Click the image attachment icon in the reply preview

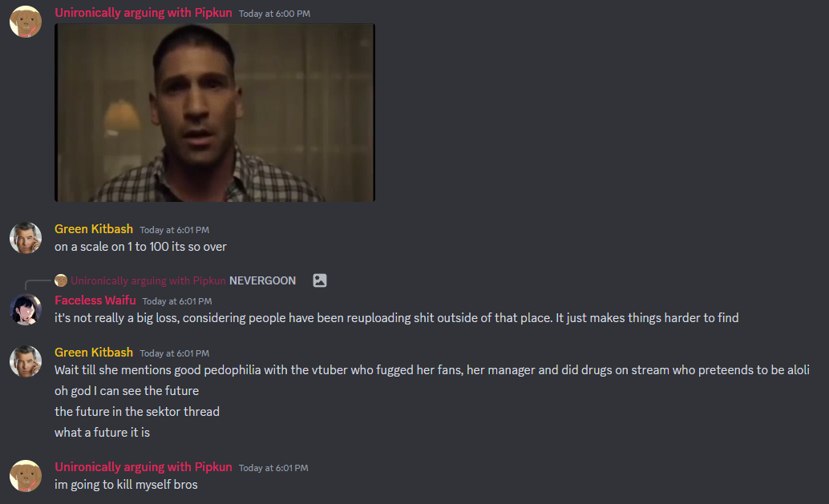(320, 280)
